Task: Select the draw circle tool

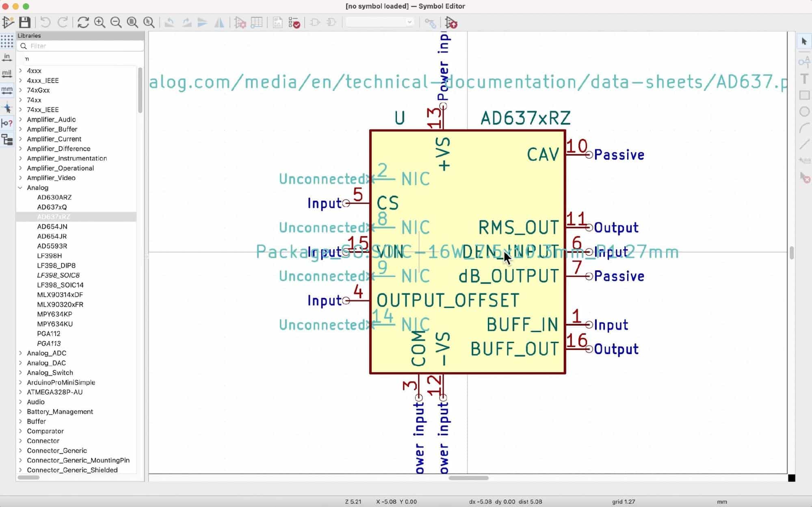Action: click(x=804, y=112)
